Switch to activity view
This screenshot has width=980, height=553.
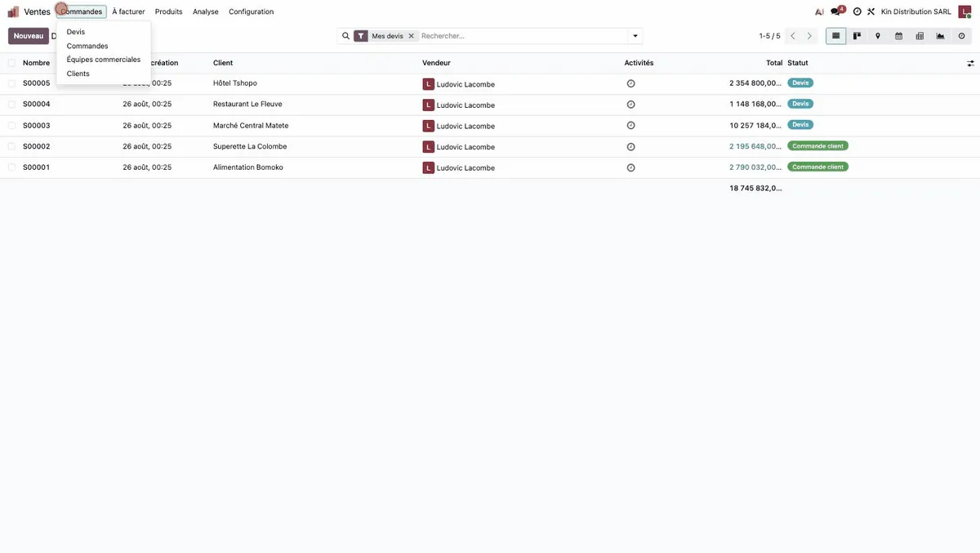point(961,36)
